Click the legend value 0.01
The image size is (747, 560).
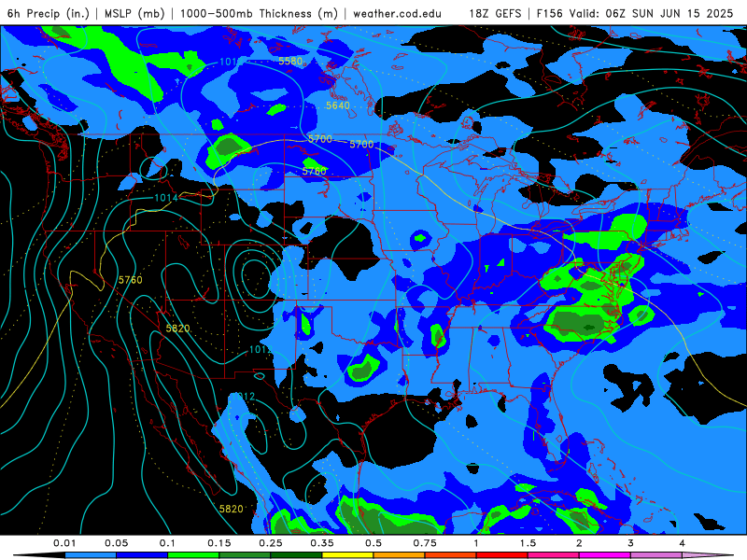point(64,543)
